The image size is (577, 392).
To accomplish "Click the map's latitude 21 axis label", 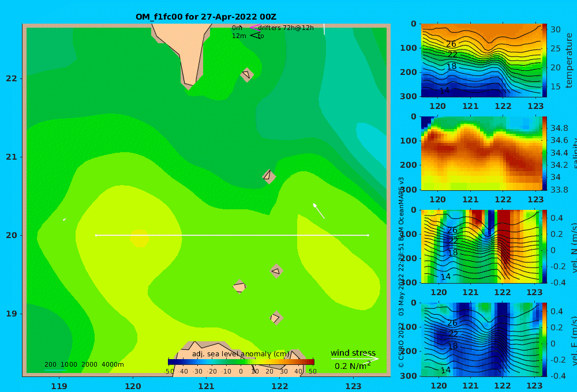I will [12, 157].
